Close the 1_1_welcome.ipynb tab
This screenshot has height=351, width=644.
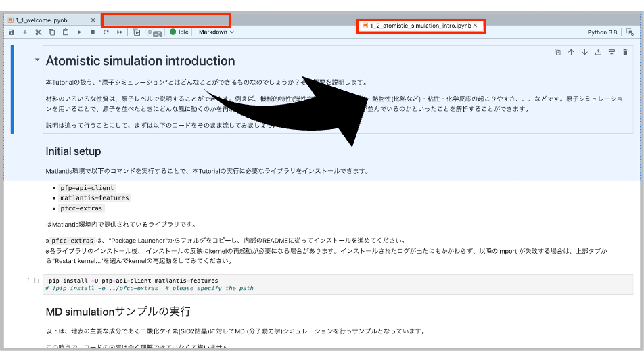(94, 20)
